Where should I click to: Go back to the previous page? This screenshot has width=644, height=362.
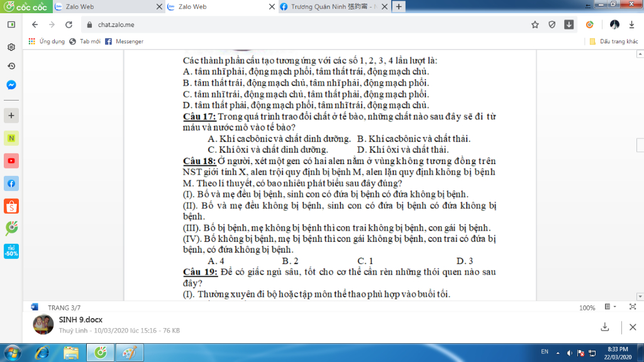pyautogui.click(x=35, y=25)
